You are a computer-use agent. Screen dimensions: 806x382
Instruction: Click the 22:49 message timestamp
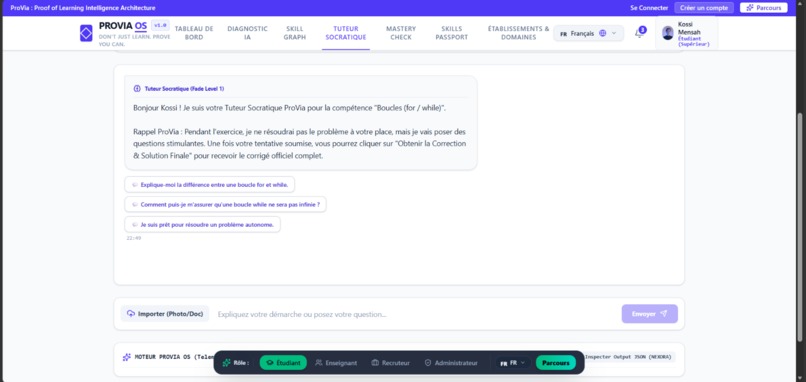click(x=134, y=238)
